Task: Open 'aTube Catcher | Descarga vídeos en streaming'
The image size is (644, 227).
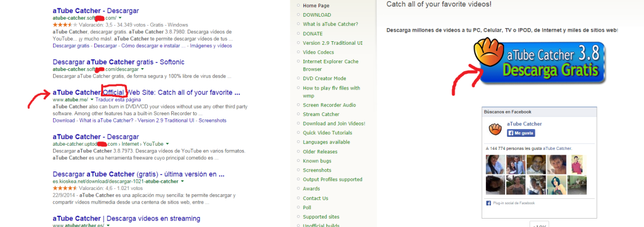Action: 126,219
